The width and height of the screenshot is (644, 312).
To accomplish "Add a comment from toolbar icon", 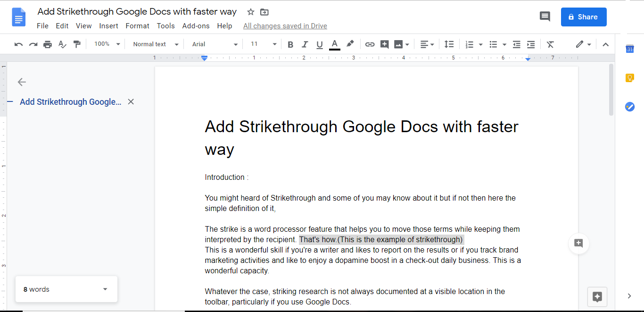I will coord(384,44).
